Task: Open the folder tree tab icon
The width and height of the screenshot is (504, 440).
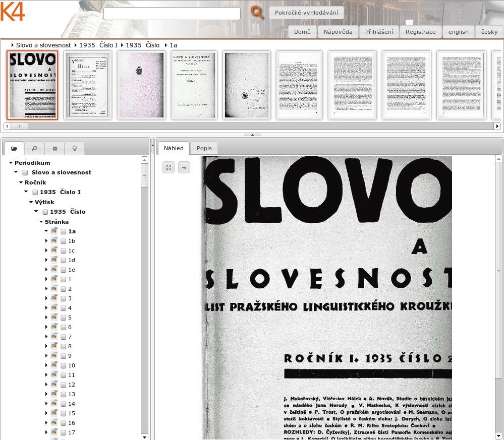Action: tap(14, 148)
